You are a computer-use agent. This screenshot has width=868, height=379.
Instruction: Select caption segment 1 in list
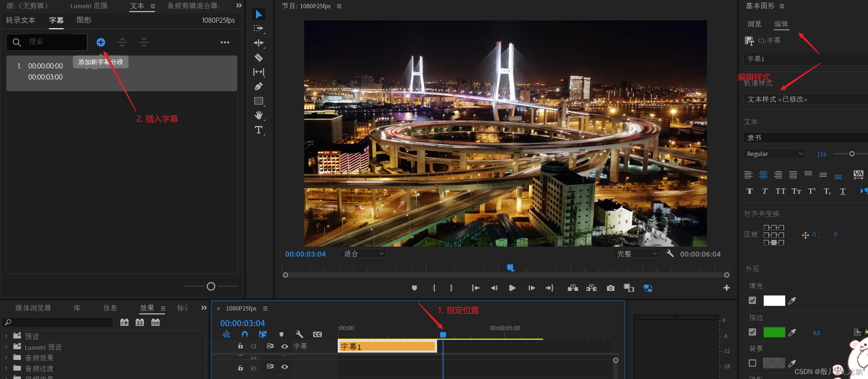[x=122, y=73]
